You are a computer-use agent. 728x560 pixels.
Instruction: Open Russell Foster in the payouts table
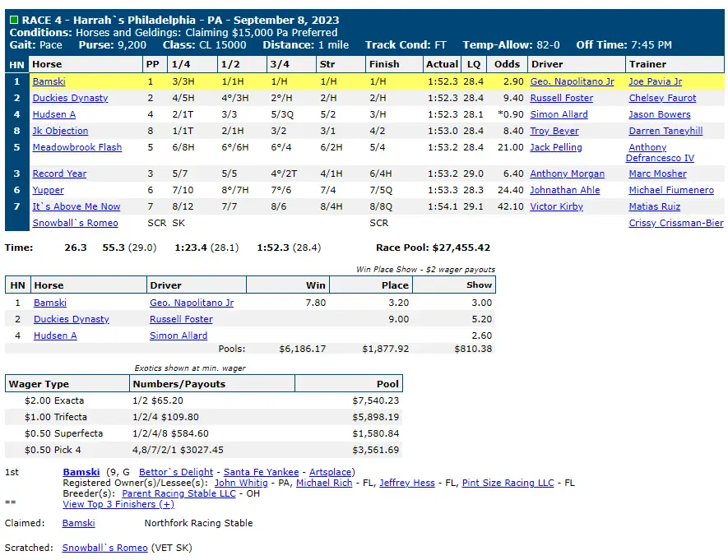click(x=181, y=319)
